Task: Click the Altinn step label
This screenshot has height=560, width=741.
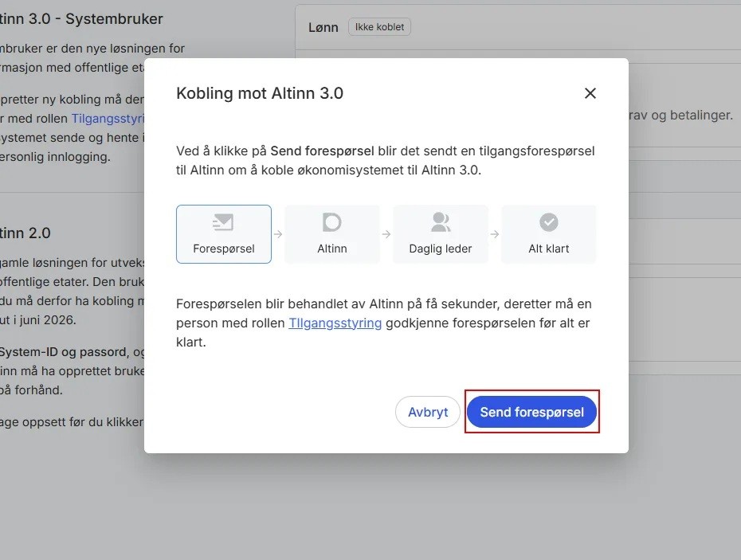Action: (332, 249)
